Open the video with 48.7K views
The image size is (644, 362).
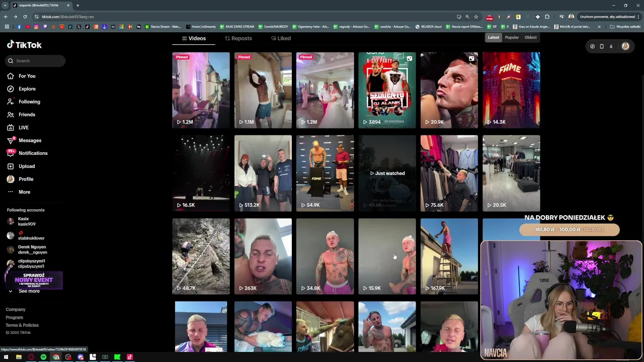pyautogui.click(x=201, y=256)
